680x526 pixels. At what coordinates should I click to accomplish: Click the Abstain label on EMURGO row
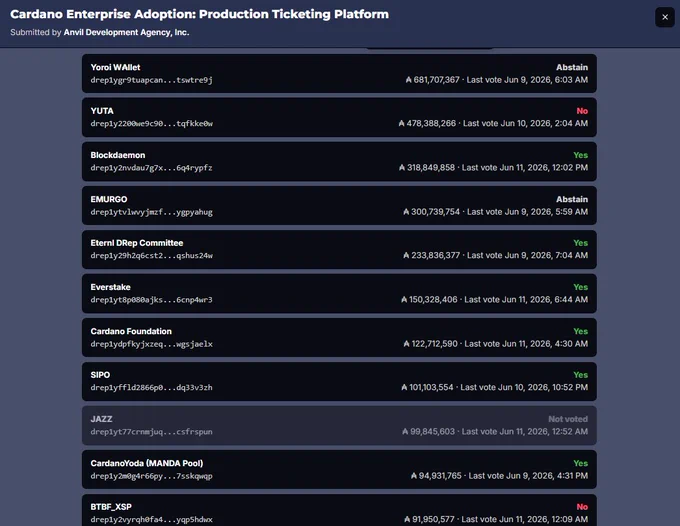coord(572,199)
